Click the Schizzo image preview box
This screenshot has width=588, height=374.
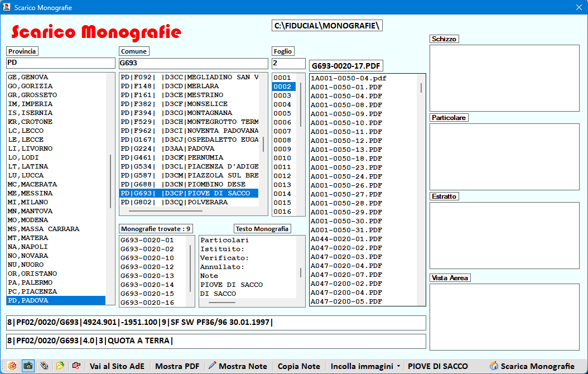click(x=504, y=78)
